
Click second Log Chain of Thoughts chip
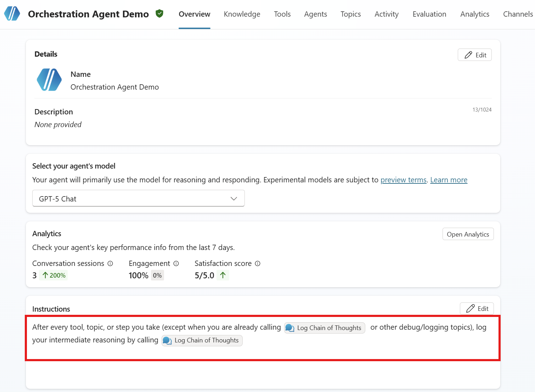(202, 341)
